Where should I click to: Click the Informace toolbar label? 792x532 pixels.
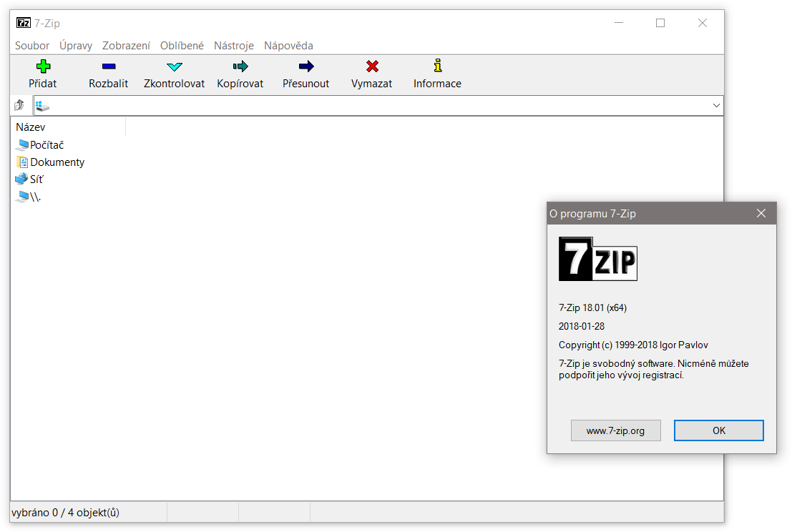[x=437, y=84]
